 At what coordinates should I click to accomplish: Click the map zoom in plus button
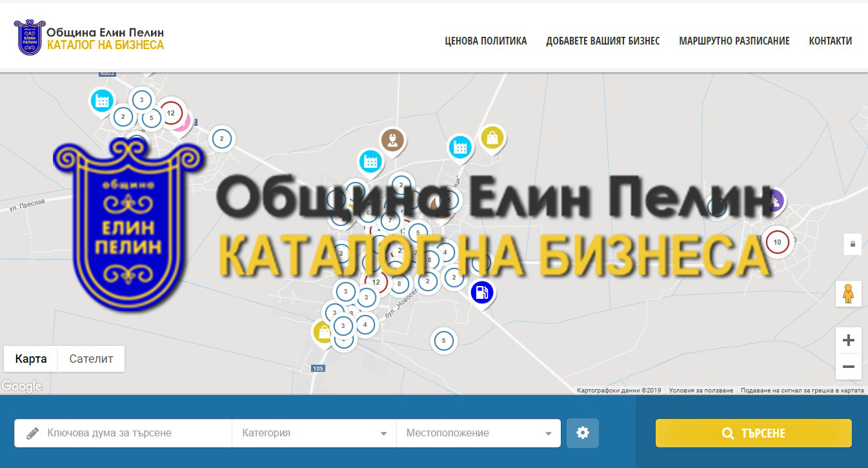click(849, 340)
